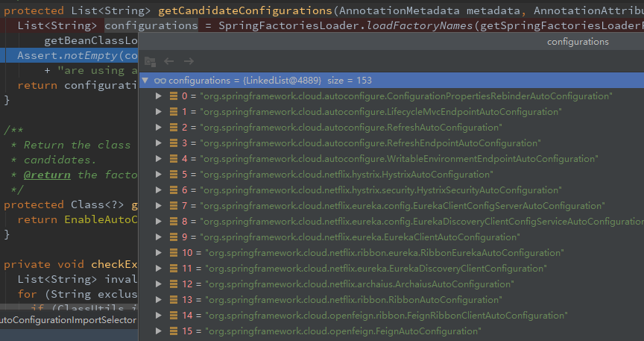Collapse the configurations LinkedList root node

tap(145, 80)
